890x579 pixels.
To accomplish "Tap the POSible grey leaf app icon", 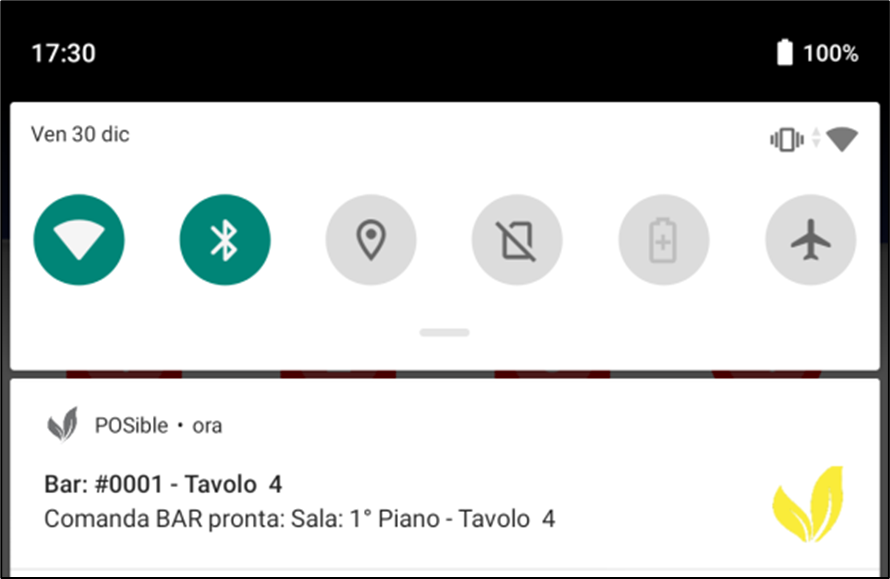I will (x=62, y=425).
